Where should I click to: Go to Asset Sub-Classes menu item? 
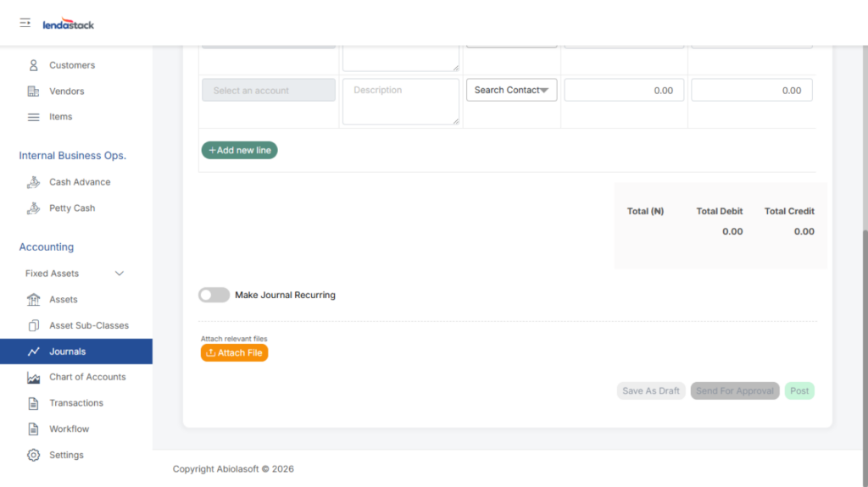click(x=89, y=326)
